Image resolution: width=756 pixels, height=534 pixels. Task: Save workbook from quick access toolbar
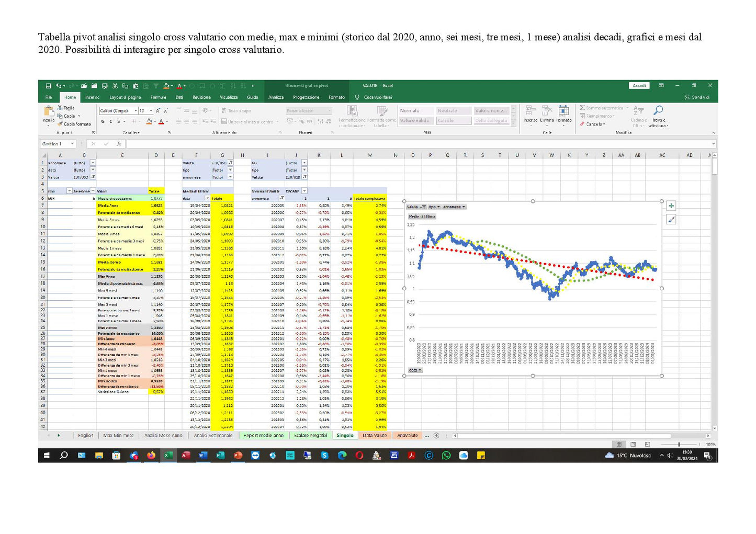48,86
